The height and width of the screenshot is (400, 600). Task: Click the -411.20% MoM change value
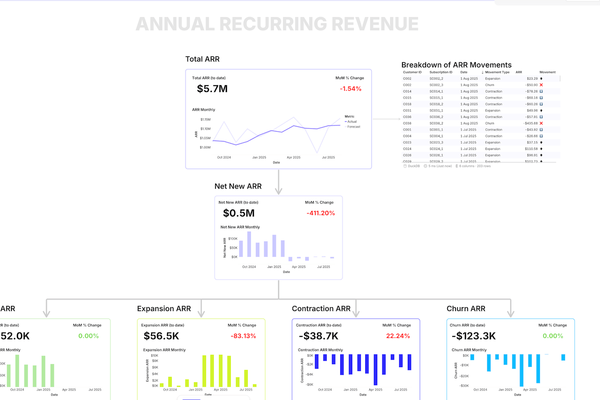point(321,213)
